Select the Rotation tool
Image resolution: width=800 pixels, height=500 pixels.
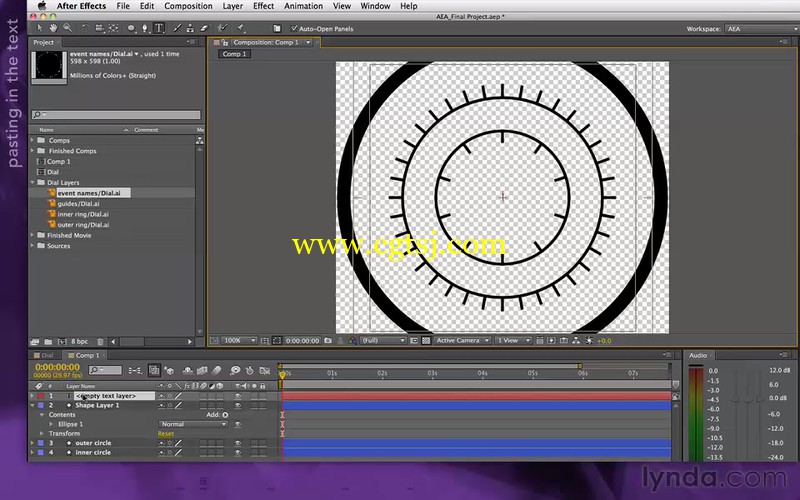[x=85, y=29]
